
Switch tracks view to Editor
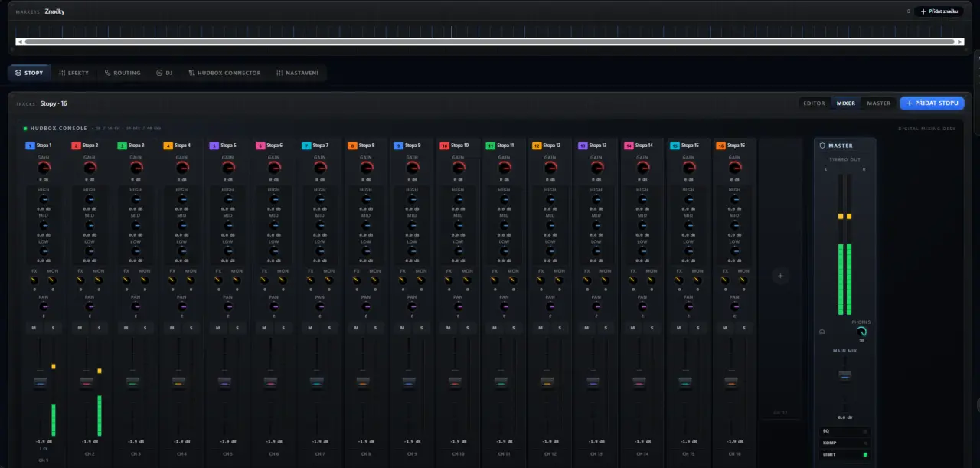point(814,103)
